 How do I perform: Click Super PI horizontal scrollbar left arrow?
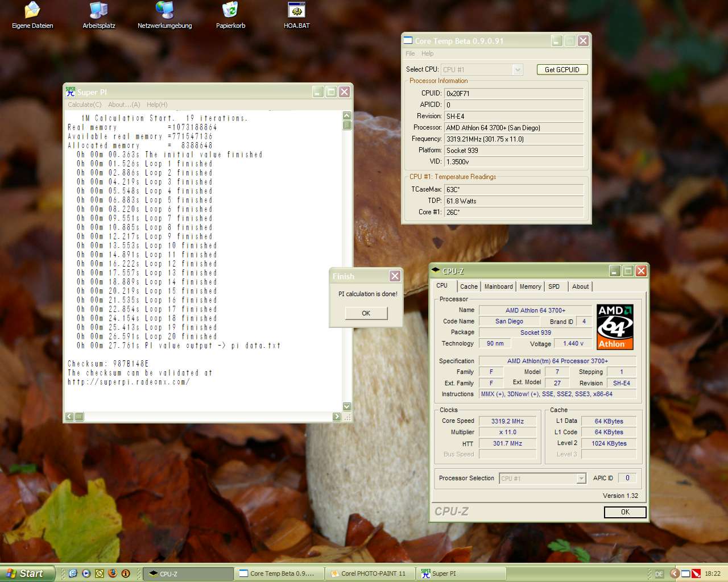pyautogui.click(x=69, y=417)
